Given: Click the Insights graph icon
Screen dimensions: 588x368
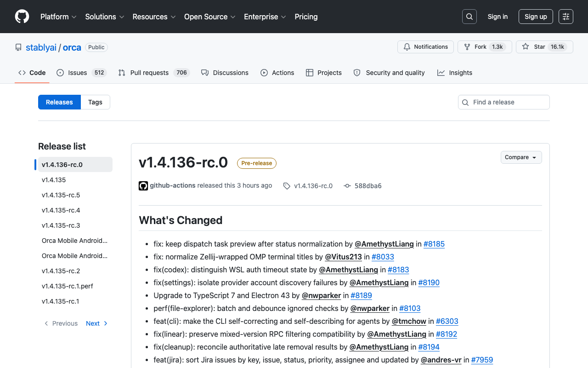Looking at the screenshot, I should [x=441, y=73].
